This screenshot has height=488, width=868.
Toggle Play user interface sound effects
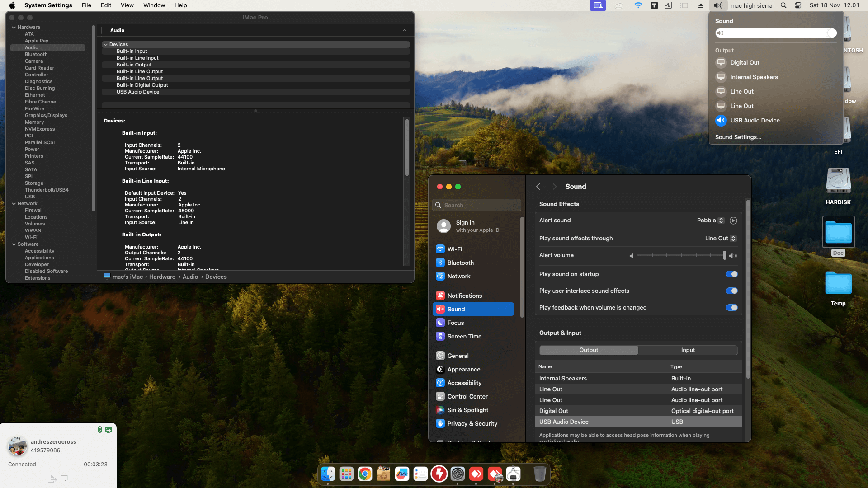[x=731, y=291]
